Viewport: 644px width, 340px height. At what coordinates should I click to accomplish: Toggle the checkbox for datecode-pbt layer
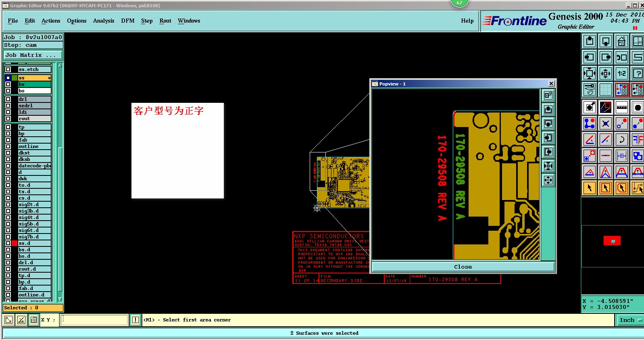[8, 166]
